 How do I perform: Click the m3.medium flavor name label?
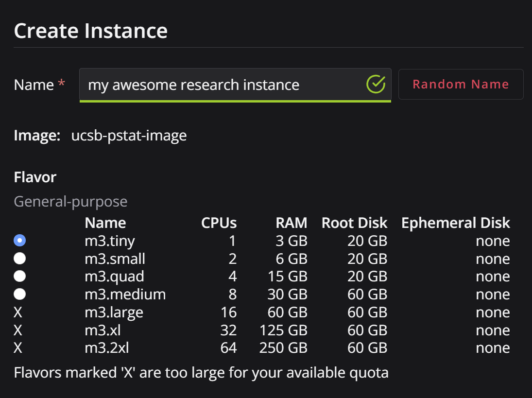(x=125, y=294)
